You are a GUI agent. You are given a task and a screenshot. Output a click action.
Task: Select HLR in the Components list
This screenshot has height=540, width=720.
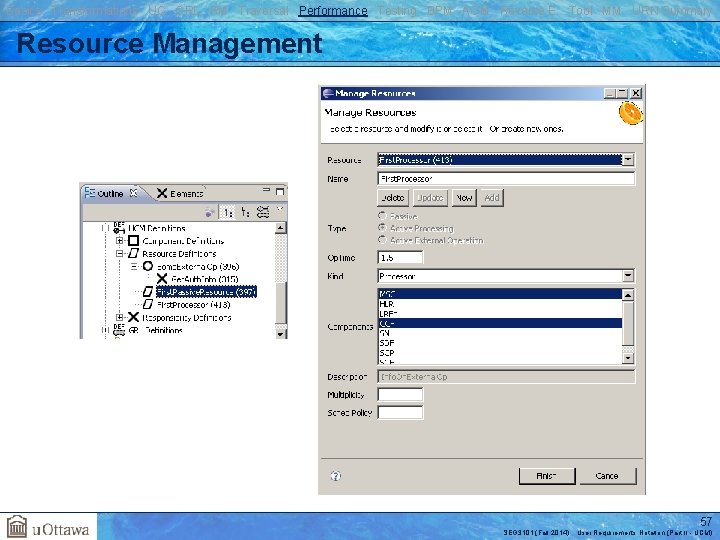[x=500, y=304]
